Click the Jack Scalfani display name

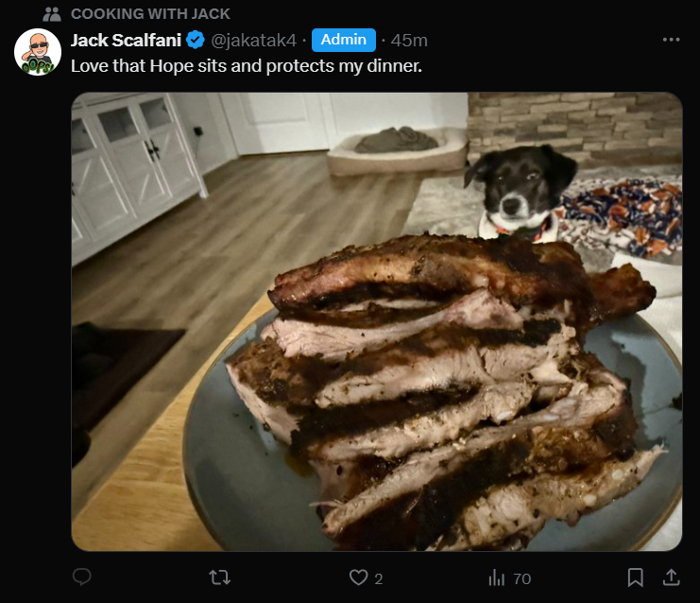coord(126,41)
